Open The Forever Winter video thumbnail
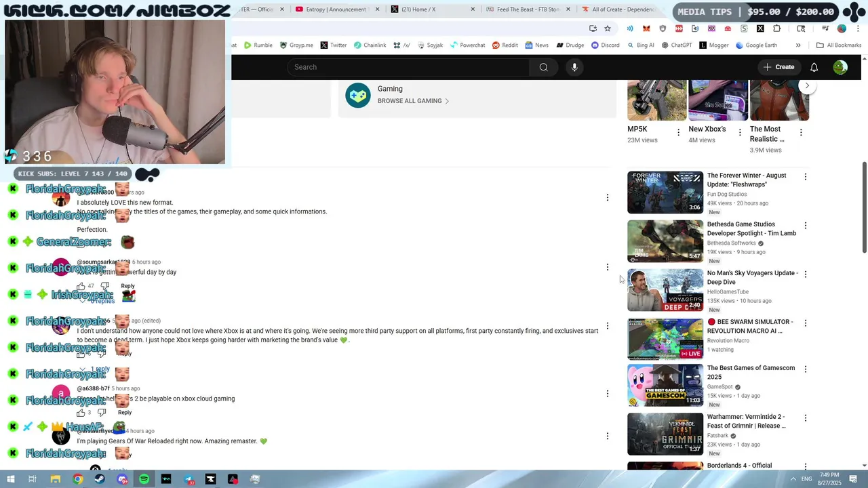This screenshot has width=868, height=488. click(x=665, y=192)
